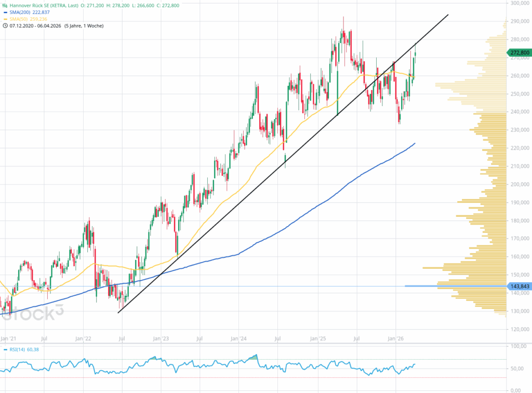The image size is (532, 393).
Task: Click the yellow SMA(50) legend marker
Action: tap(5, 18)
